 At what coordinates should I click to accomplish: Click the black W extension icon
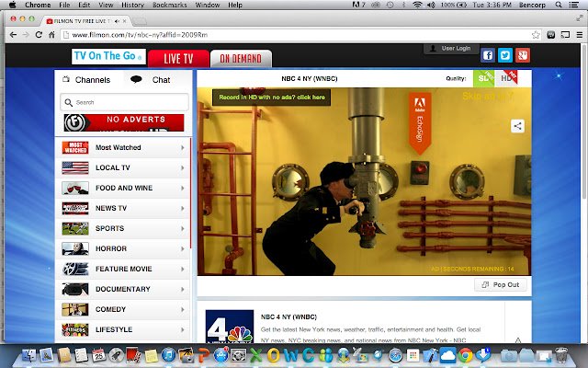tap(551, 35)
